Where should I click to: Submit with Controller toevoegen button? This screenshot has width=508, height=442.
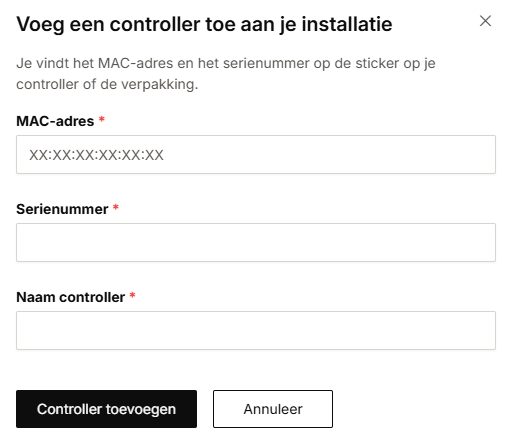click(106, 409)
